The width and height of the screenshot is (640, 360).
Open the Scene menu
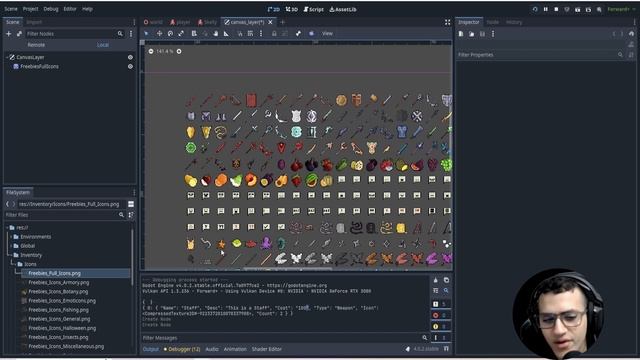(x=11, y=9)
